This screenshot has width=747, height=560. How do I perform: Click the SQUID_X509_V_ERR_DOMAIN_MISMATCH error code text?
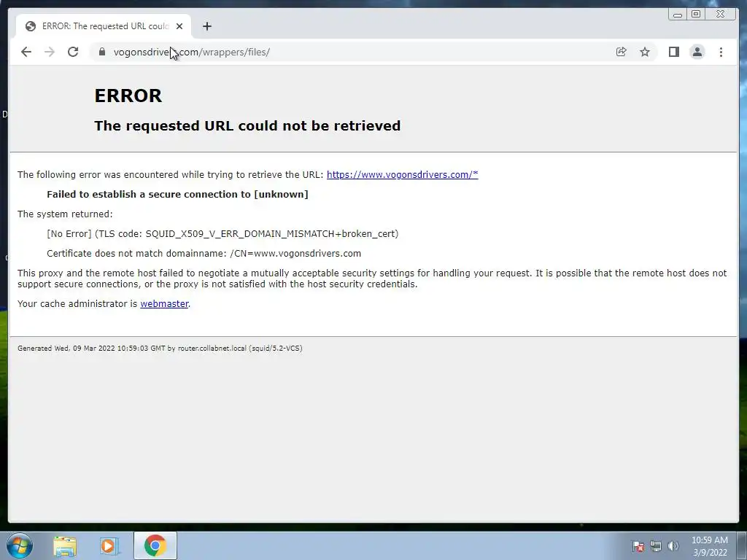pos(271,234)
